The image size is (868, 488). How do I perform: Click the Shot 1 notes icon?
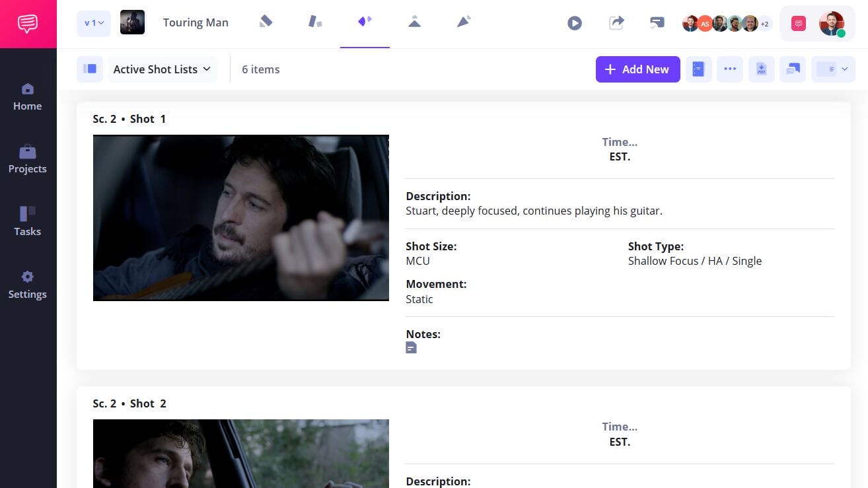tap(411, 348)
